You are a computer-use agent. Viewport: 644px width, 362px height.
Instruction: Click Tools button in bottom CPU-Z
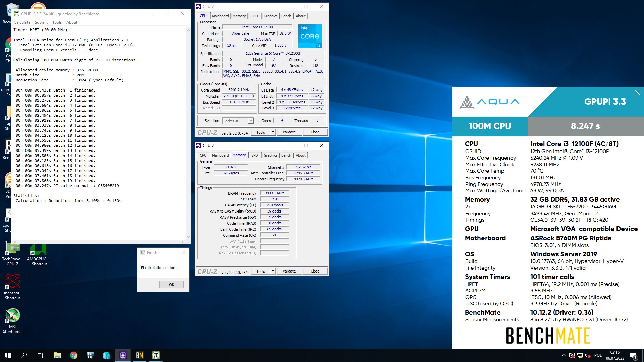(261, 271)
